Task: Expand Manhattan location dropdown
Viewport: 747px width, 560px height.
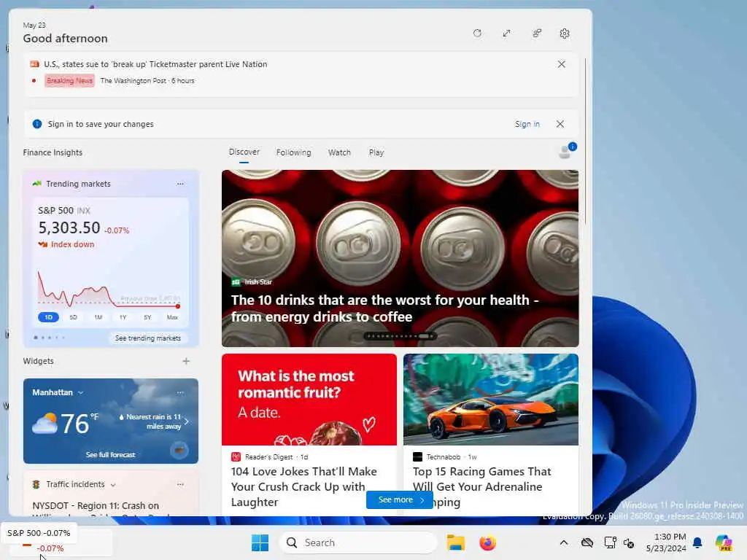Action: click(80, 393)
